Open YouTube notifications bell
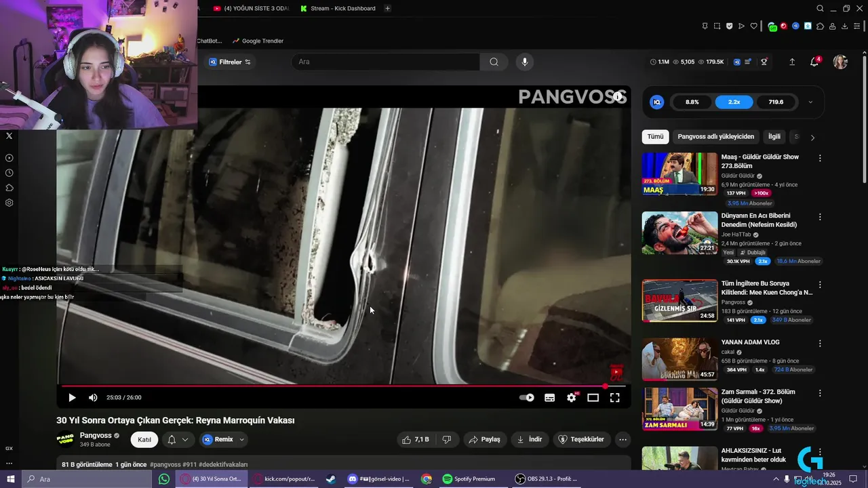This screenshot has height=488, width=868. (814, 62)
